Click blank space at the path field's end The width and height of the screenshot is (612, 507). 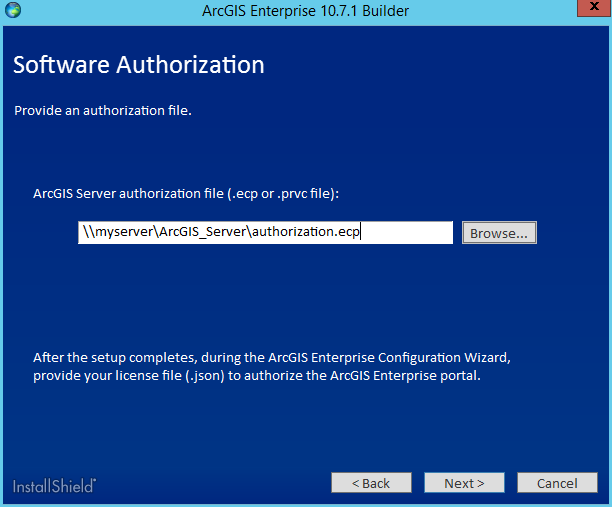coord(410,233)
